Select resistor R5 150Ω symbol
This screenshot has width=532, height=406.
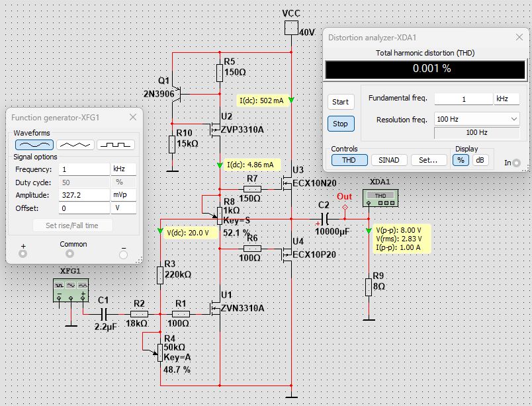coord(220,73)
